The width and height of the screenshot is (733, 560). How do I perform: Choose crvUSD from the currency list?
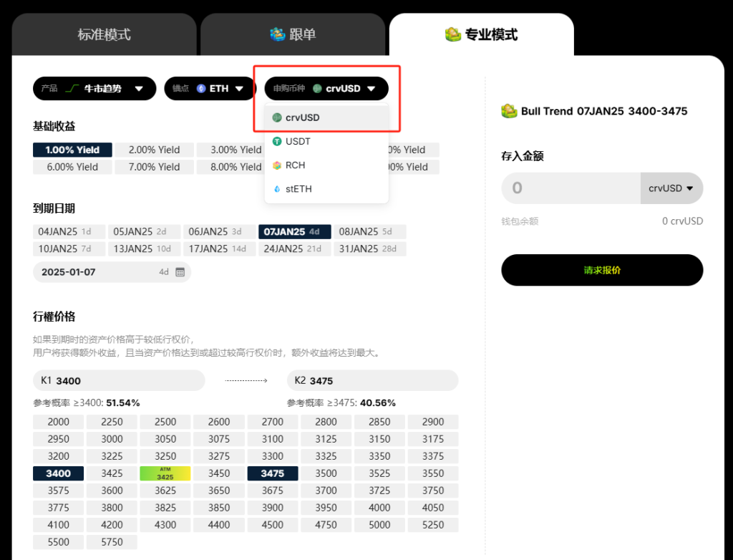pyautogui.click(x=326, y=117)
